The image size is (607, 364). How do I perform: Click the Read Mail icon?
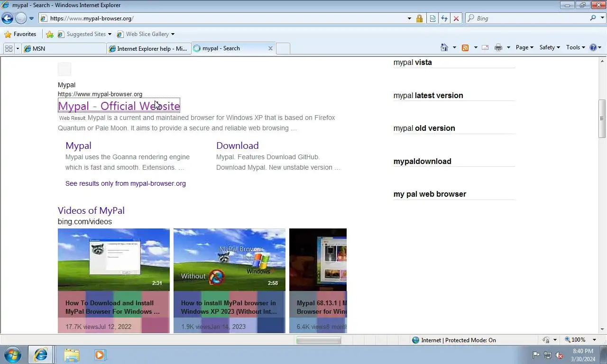pos(485,47)
